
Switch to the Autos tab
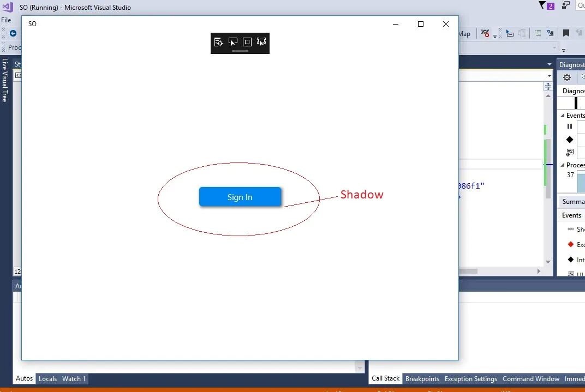[x=24, y=378]
